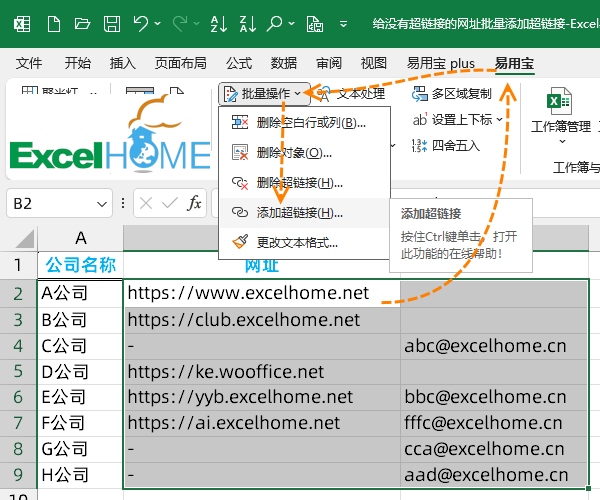Select row 5 header

[18, 371]
